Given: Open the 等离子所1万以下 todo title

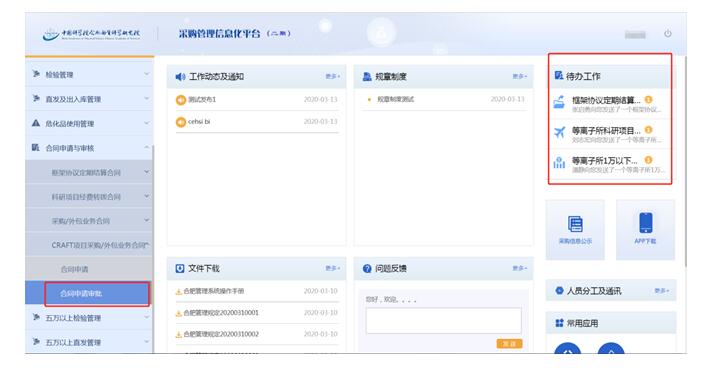Looking at the screenshot, I should coord(604,160).
